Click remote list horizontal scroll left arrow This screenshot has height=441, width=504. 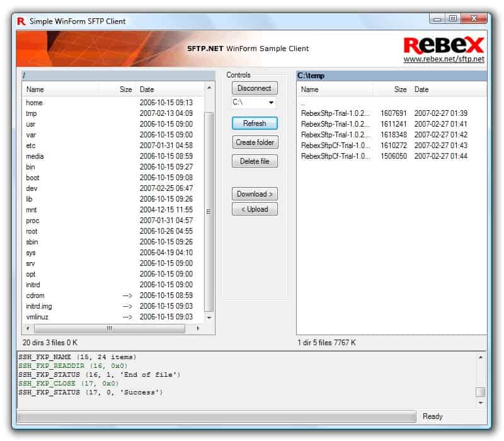pos(28,328)
